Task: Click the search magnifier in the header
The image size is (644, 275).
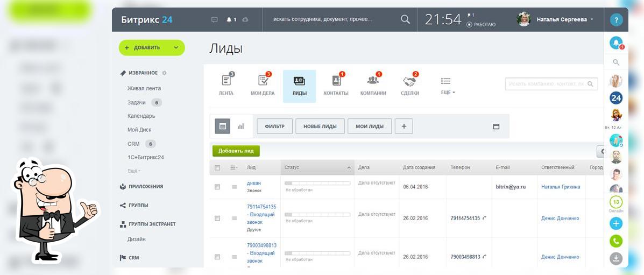Action: [x=405, y=19]
